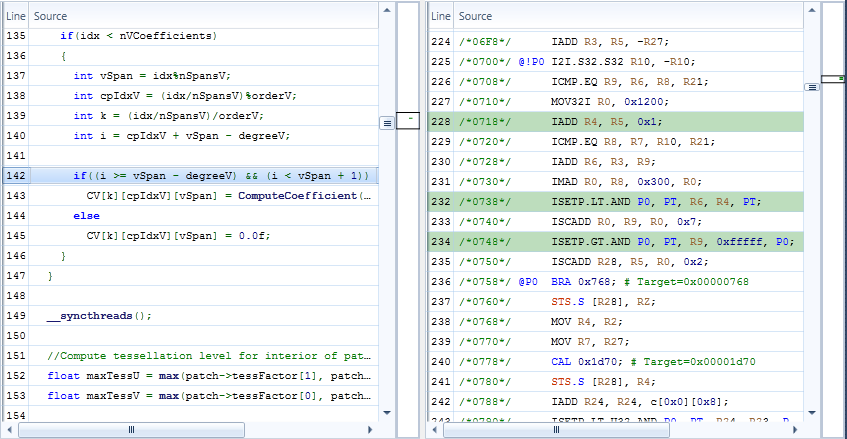Click the source code horizontal scrollbar thumb
847x439 pixels.
[x=131, y=429]
